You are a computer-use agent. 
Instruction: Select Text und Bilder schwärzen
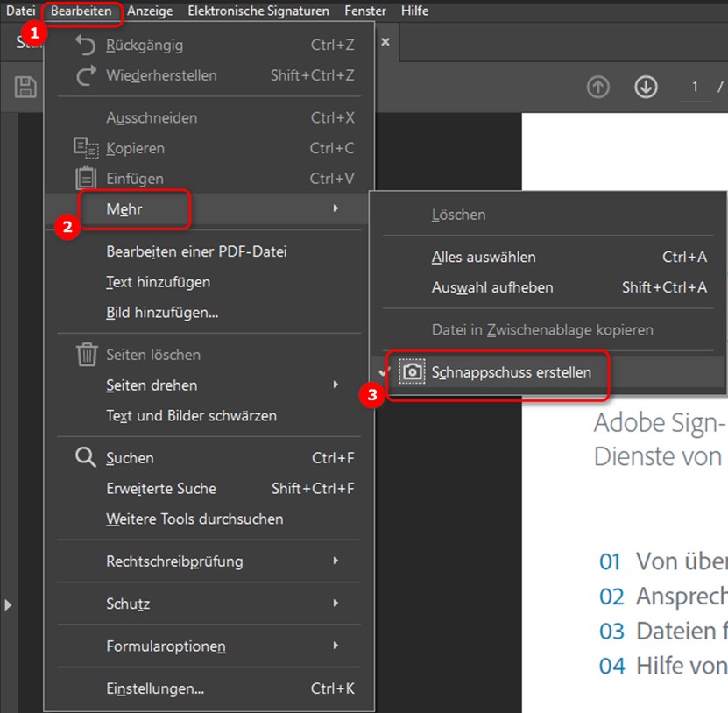[191, 416]
